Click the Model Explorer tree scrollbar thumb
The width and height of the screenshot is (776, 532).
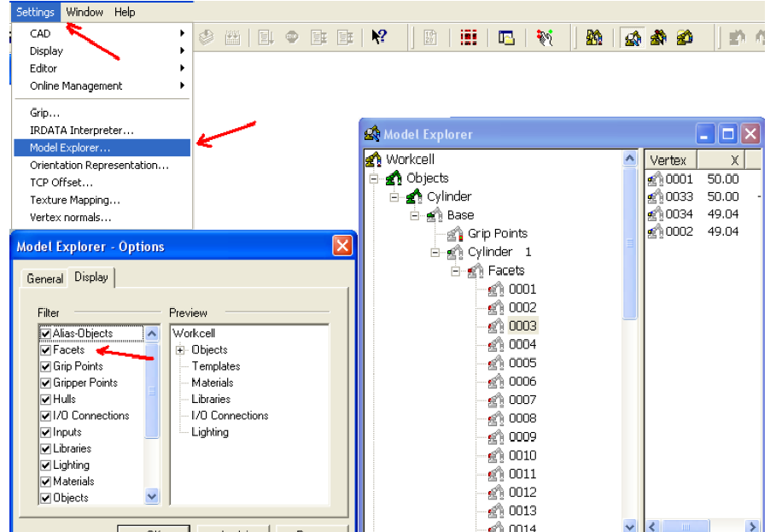click(629, 243)
